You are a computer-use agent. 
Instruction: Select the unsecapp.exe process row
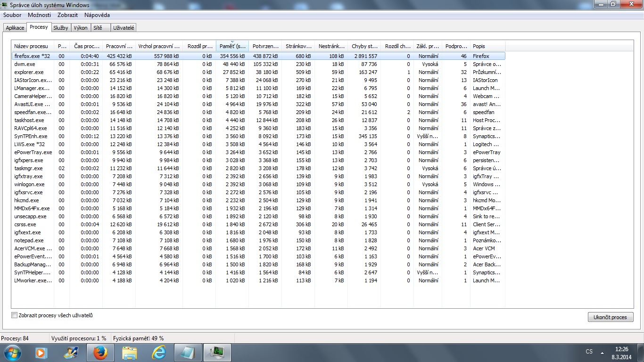pyautogui.click(x=258, y=216)
